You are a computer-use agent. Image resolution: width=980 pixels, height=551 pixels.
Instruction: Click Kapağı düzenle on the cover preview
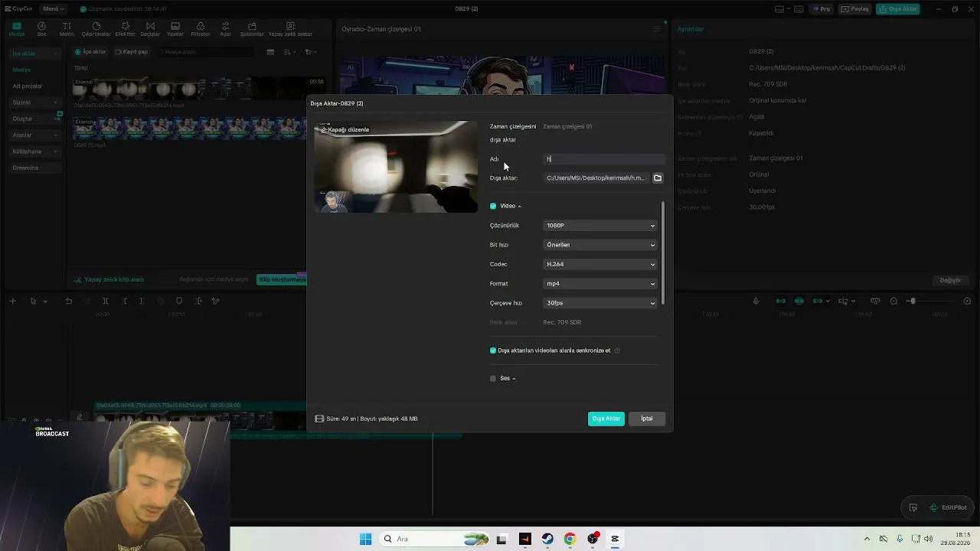(x=345, y=129)
